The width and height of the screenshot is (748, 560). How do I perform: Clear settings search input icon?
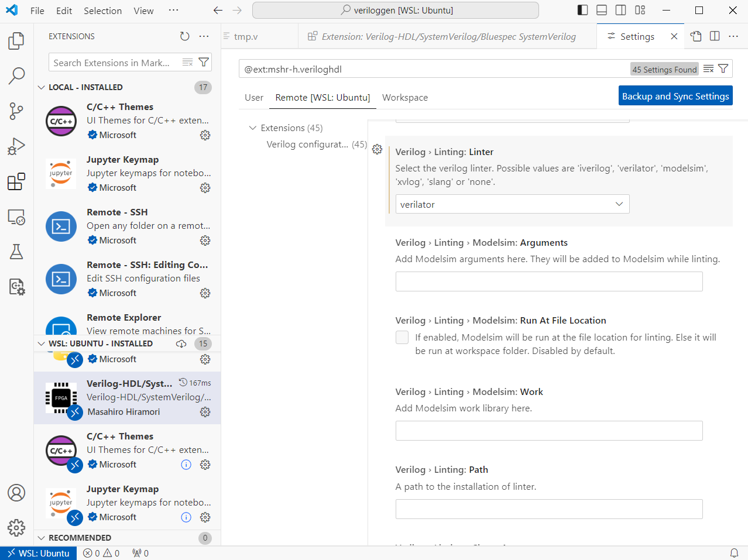(x=708, y=69)
